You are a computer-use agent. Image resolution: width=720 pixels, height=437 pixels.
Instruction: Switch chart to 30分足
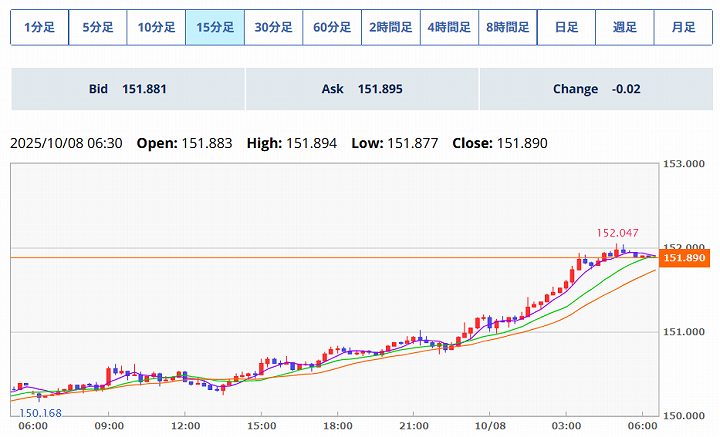pyautogui.click(x=273, y=27)
